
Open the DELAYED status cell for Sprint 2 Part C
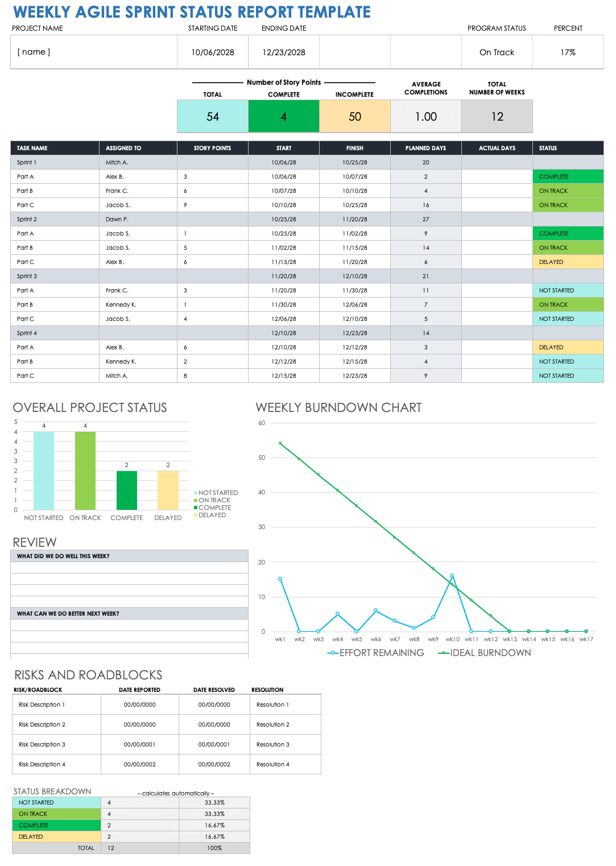tap(567, 262)
